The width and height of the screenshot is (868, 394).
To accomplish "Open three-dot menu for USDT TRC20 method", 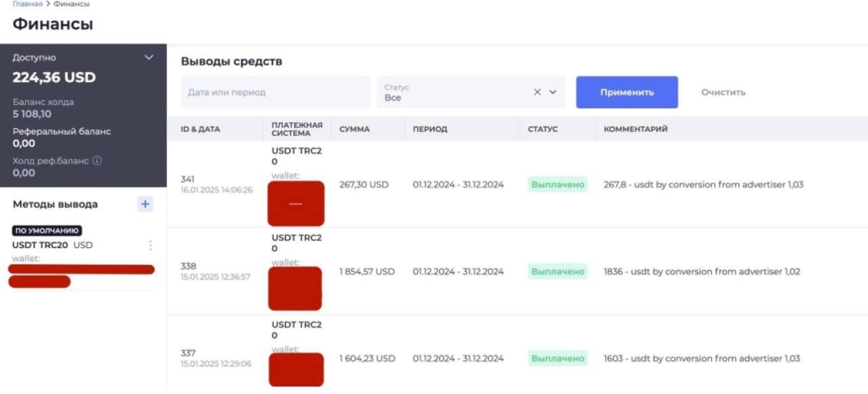I will [151, 245].
